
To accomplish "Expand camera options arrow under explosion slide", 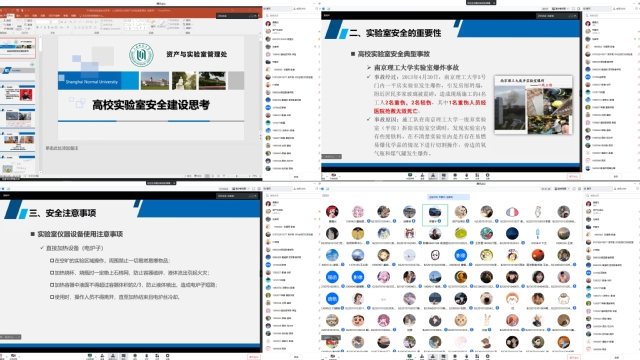I will pos(340,175).
